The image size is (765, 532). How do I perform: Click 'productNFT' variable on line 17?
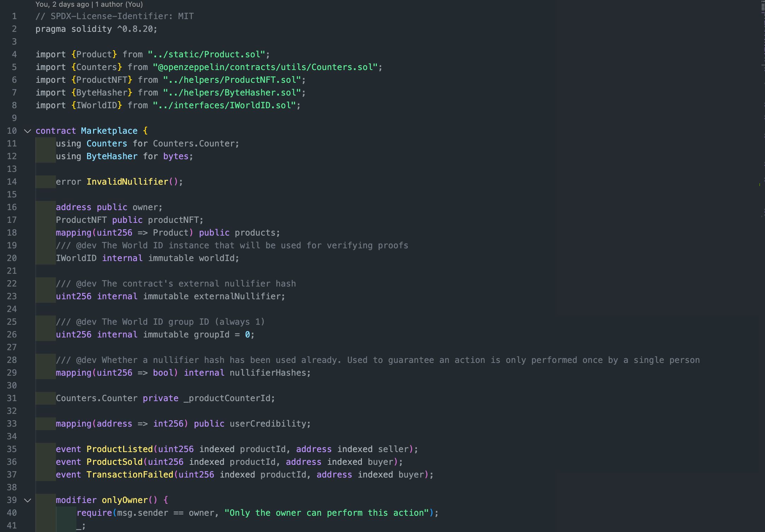click(173, 220)
